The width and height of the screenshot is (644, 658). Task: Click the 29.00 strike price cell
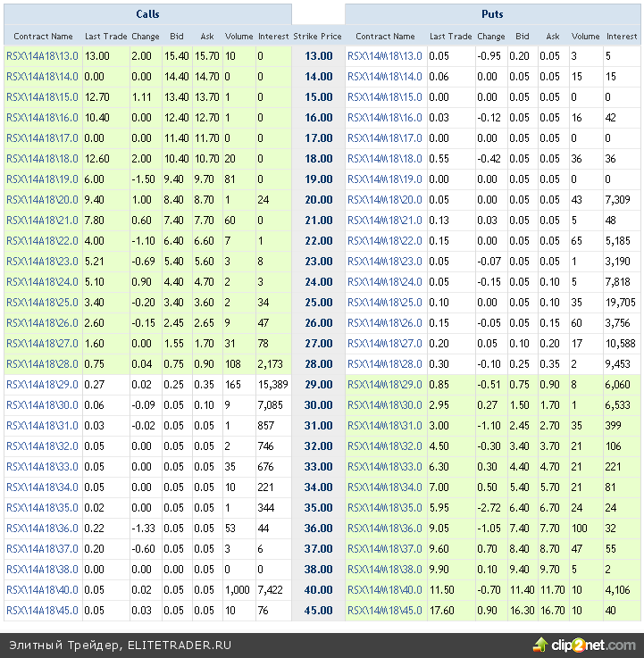pyautogui.click(x=318, y=384)
